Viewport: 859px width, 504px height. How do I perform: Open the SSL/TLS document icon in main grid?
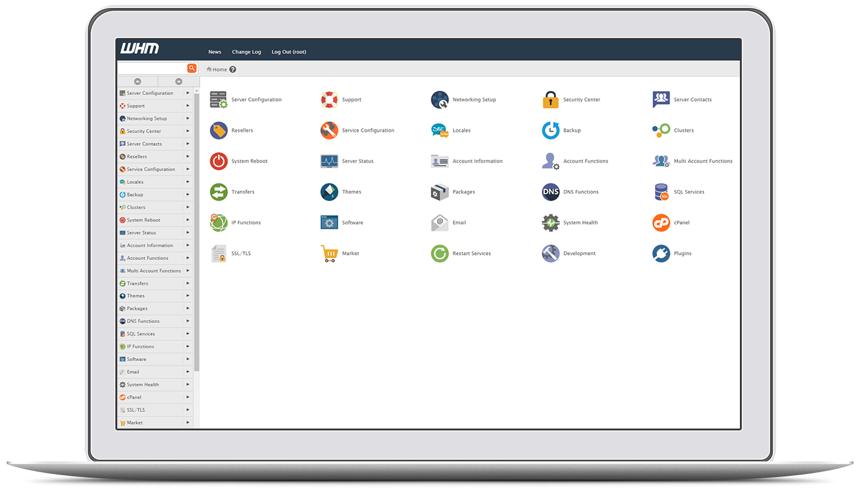coord(218,253)
